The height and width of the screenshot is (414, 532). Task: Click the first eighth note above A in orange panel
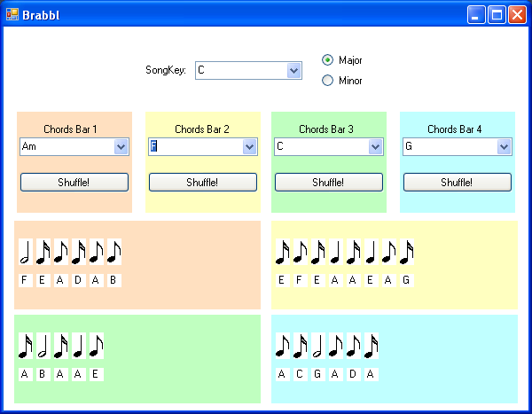(x=60, y=252)
